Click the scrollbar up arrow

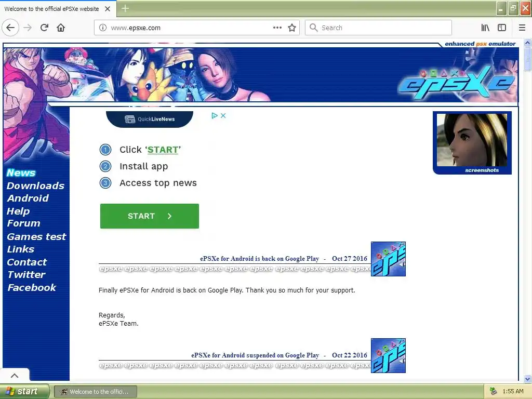[x=527, y=43]
